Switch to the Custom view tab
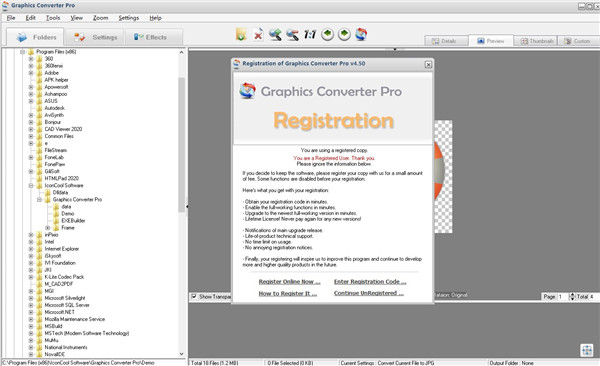 (578, 41)
